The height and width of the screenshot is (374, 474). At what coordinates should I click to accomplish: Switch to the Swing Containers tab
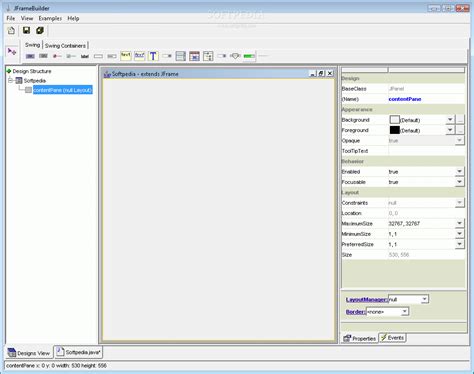tap(65, 46)
